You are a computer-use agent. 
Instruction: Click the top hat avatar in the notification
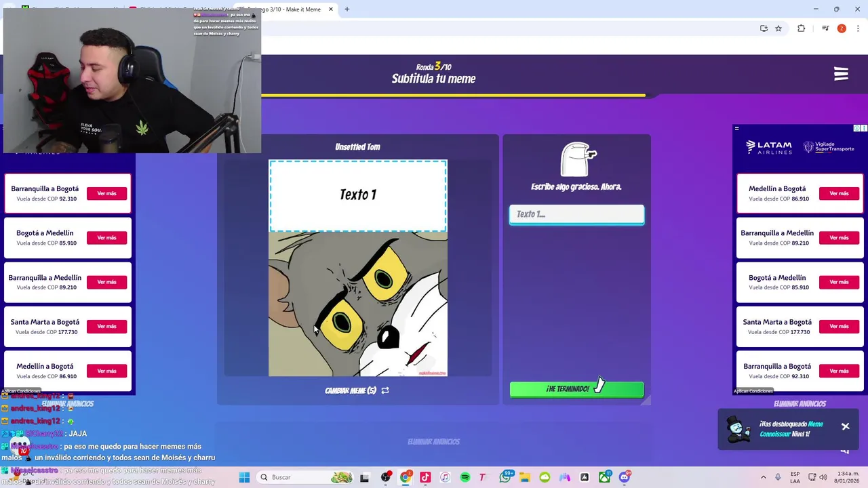coord(737,428)
